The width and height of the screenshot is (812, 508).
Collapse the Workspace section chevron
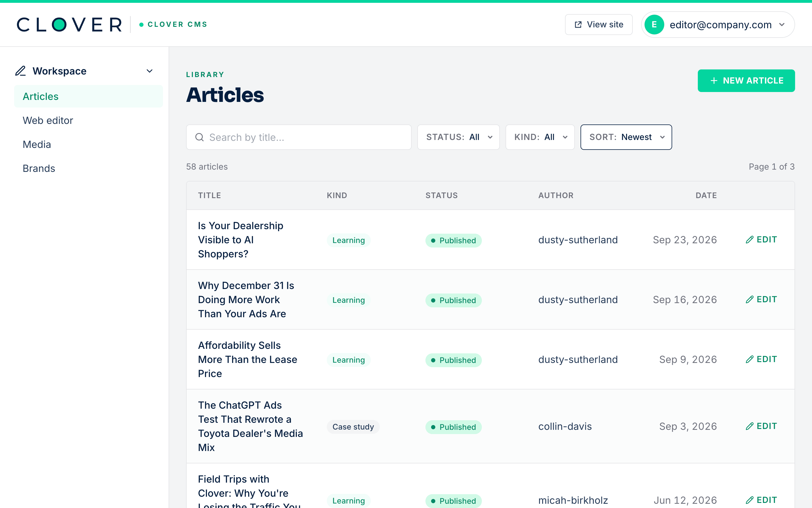[x=150, y=71]
